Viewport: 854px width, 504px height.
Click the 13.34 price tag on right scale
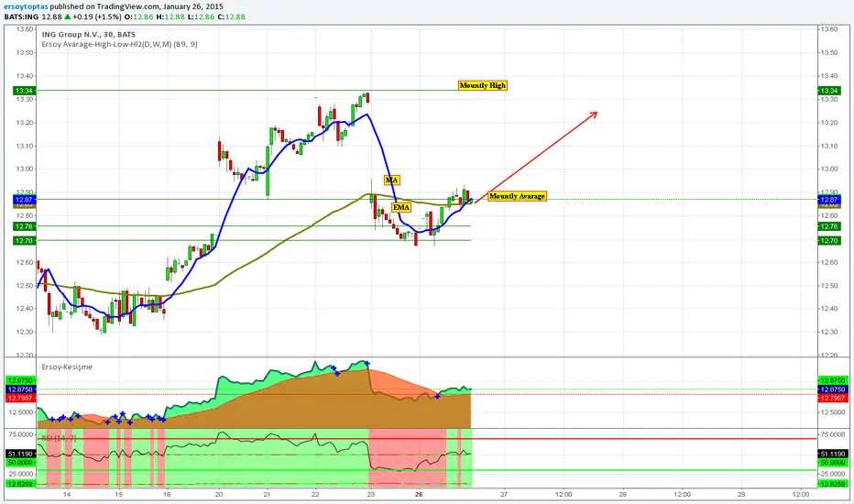pyautogui.click(x=829, y=91)
